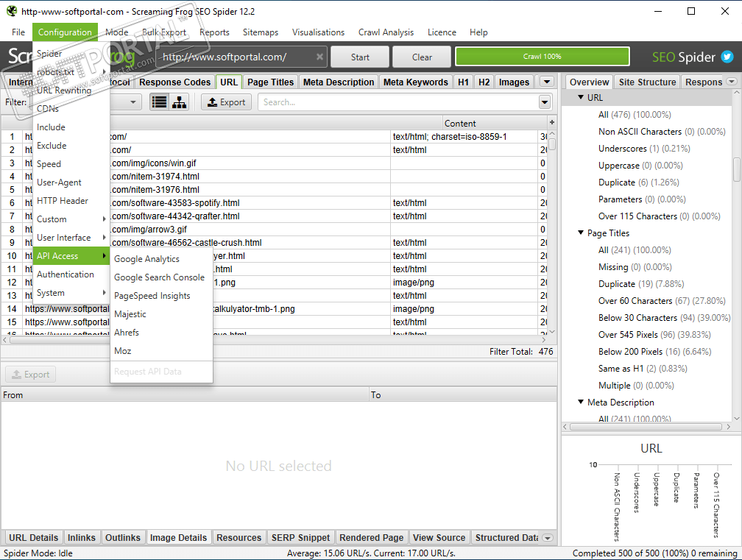Clear URL field with X icon

click(x=320, y=57)
